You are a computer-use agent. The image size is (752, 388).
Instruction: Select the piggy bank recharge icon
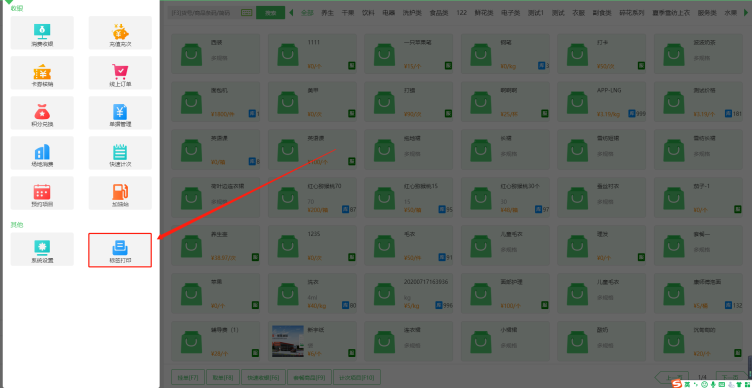(x=120, y=33)
